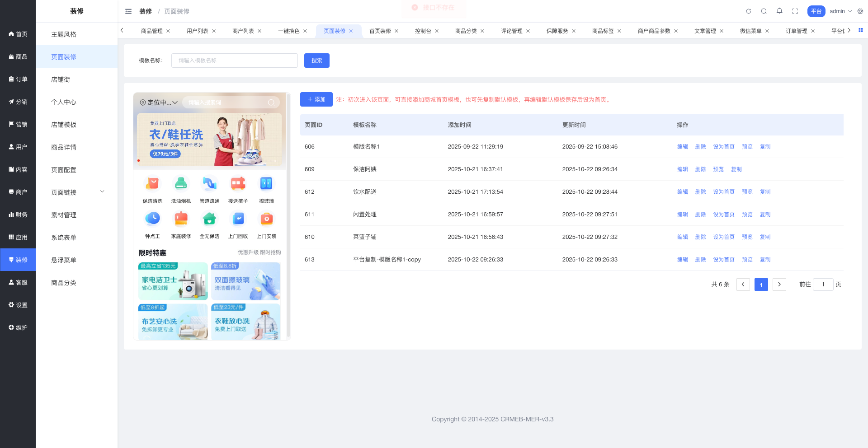The height and width of the screenshot is (448, 868).
Task: Click 设为首页 for template 饮水配送
Action: coord(723,192)
